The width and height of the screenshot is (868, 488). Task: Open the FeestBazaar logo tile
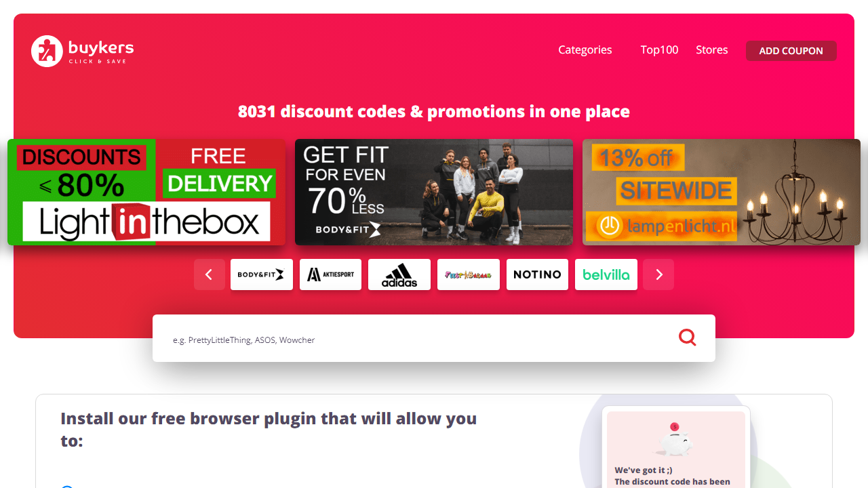[469, 274]
